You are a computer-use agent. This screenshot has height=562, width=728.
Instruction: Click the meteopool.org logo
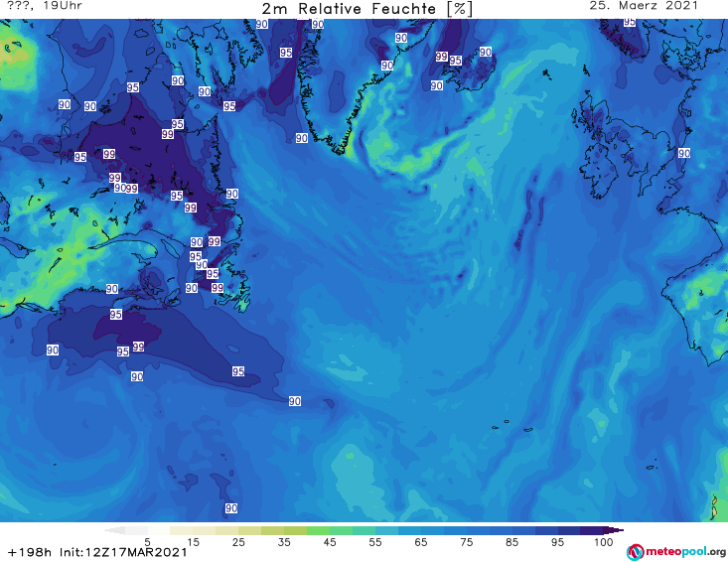coord(676,552)
